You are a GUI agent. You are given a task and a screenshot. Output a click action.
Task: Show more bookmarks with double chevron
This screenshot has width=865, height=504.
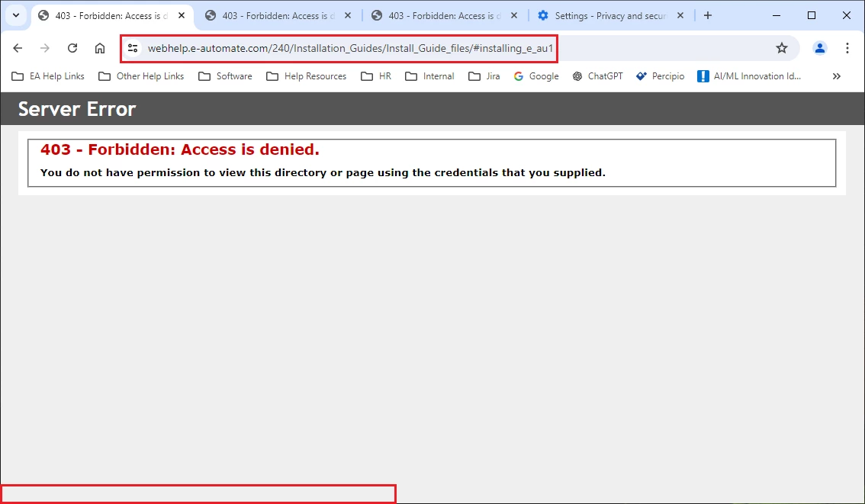837,76
